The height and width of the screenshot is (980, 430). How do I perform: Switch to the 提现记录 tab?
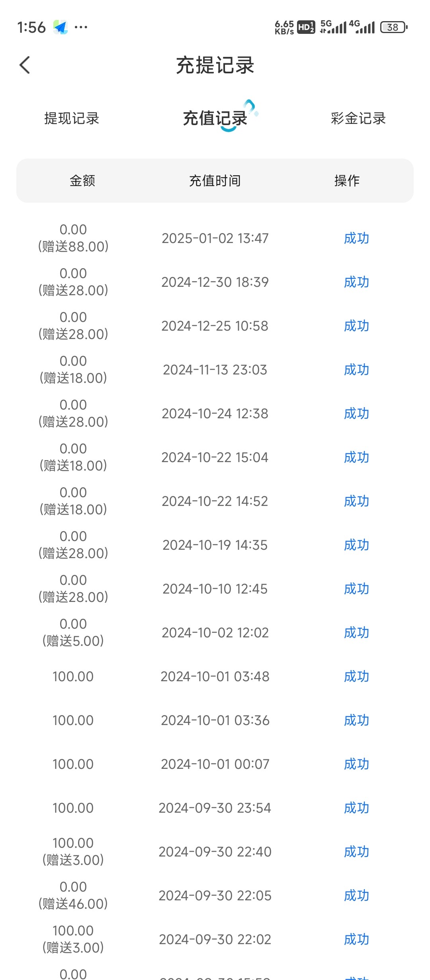72,118
